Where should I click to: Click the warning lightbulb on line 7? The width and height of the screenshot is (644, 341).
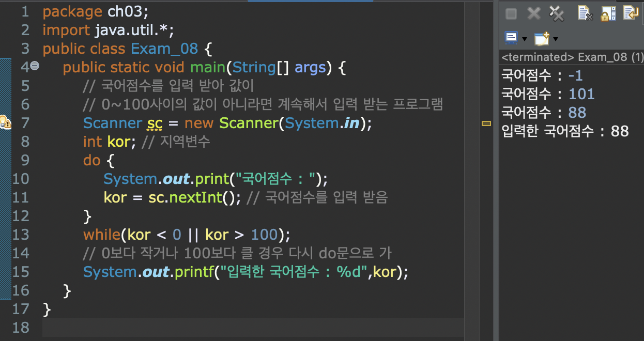pos(5,122)
